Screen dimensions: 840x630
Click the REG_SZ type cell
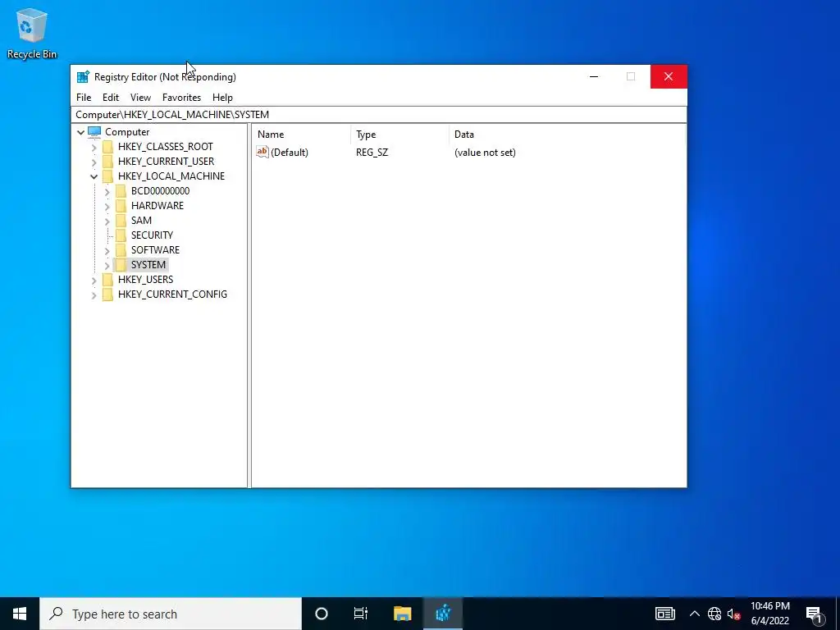point(372,153)
